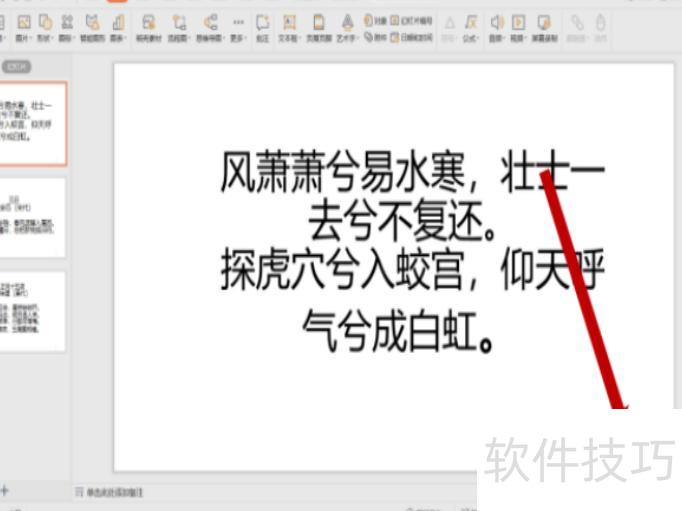This screenshot has width=682, height=511.
Task: Open the More (three dots) menu
Action: click(237, 28)
